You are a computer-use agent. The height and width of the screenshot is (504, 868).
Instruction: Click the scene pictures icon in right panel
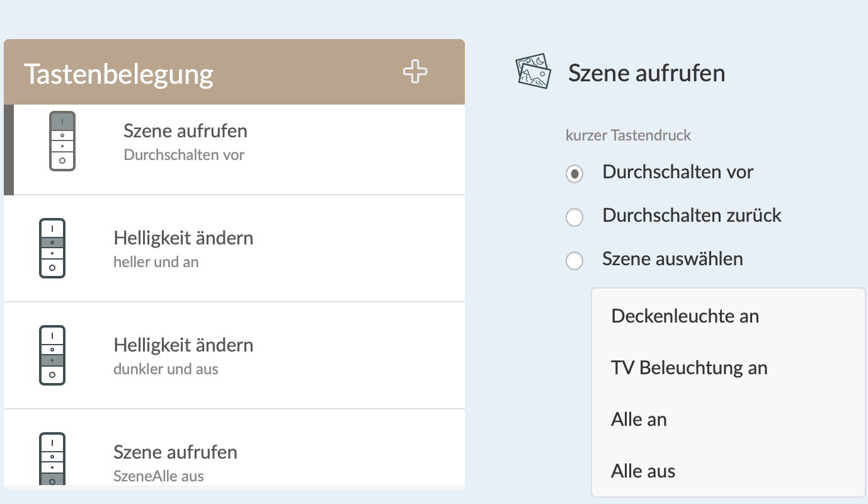point(533,72)
